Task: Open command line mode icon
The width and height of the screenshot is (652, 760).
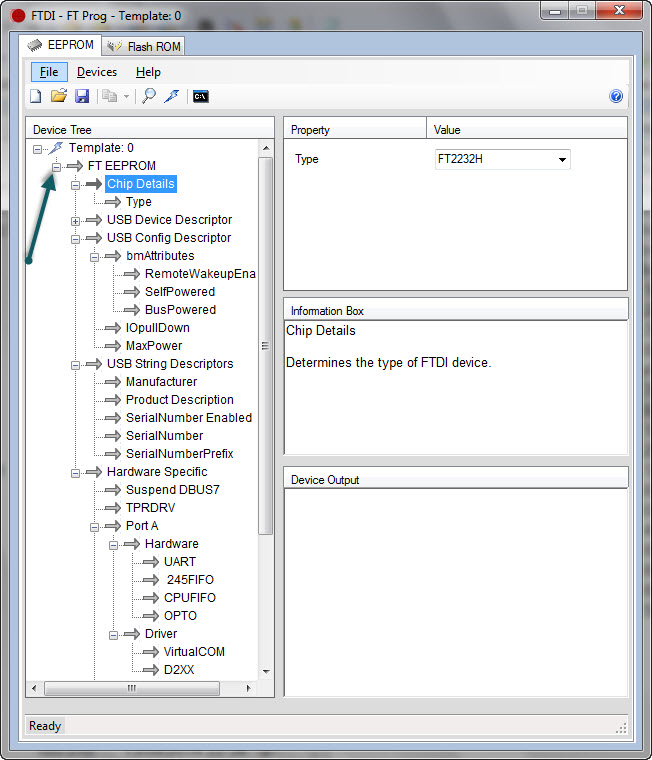Action: coord(201,96)
